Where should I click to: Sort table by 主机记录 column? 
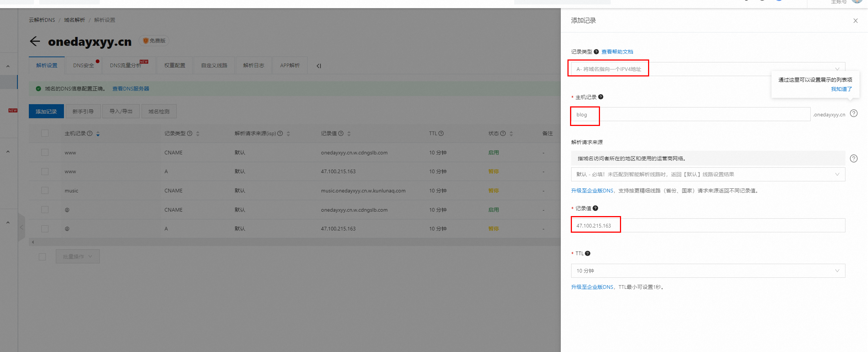(98, 134)
